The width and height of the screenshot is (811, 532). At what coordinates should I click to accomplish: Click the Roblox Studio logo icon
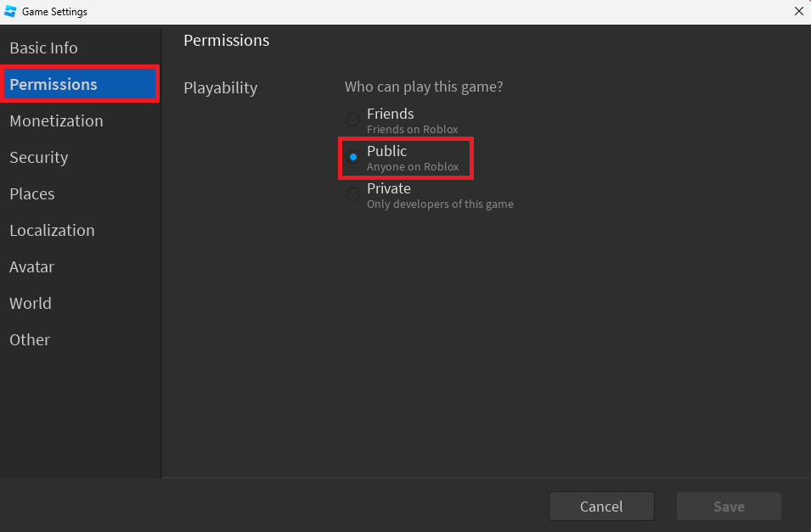click(x=11, y=12)
